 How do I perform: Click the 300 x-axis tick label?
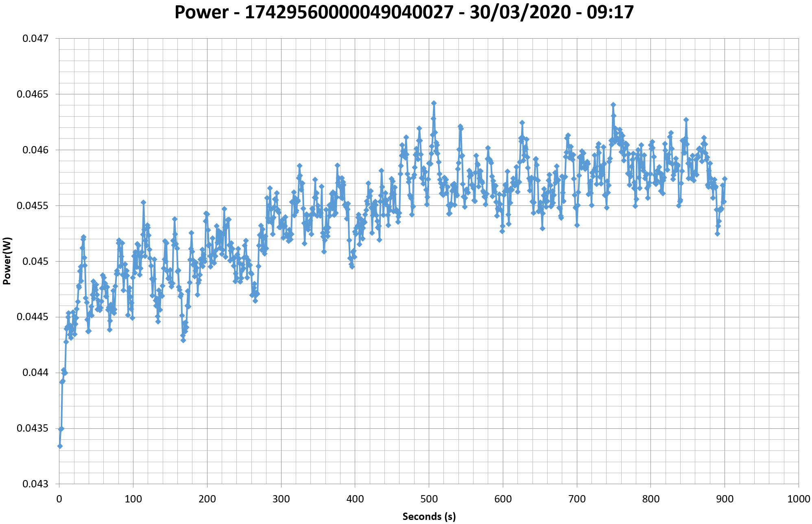coord(281,499)
